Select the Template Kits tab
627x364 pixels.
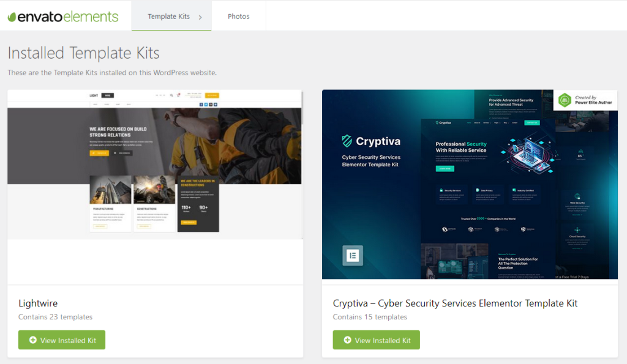(x=169, y=17)
